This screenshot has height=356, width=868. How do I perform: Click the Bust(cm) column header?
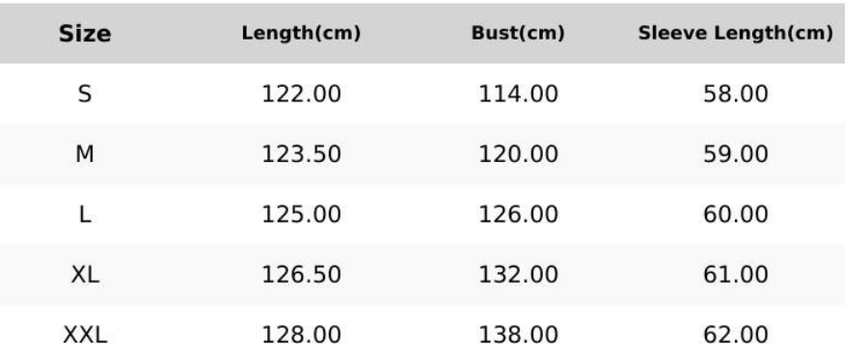[518, 33]
